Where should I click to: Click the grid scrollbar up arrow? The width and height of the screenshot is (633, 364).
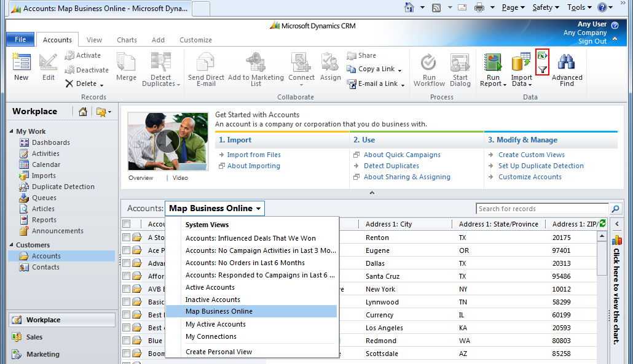[602, 236]
